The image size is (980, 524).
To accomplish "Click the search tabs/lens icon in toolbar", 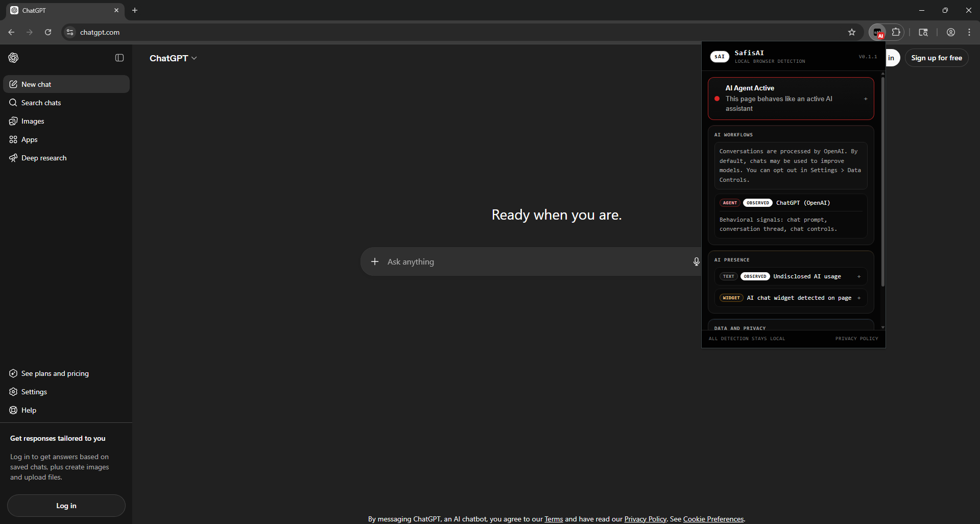I will click(923, 32).
